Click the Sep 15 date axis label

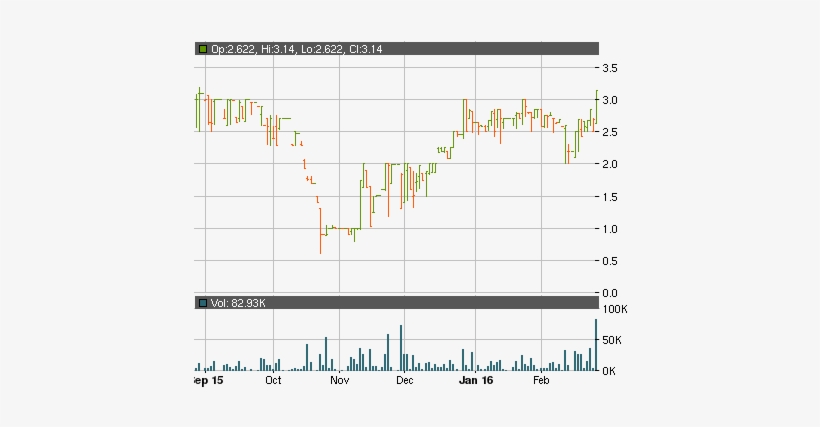click(x=208, y=380)
